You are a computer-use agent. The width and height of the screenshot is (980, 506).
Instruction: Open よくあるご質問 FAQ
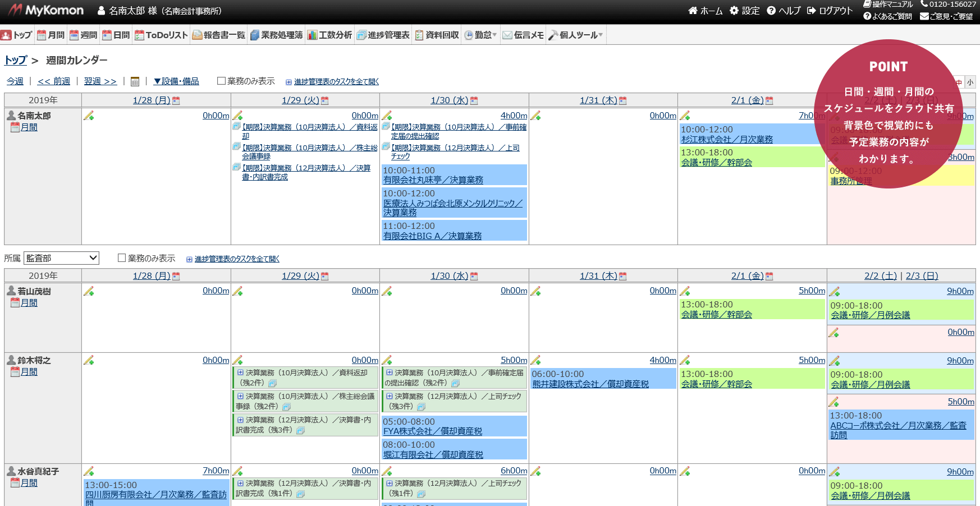tap(887, 16)
